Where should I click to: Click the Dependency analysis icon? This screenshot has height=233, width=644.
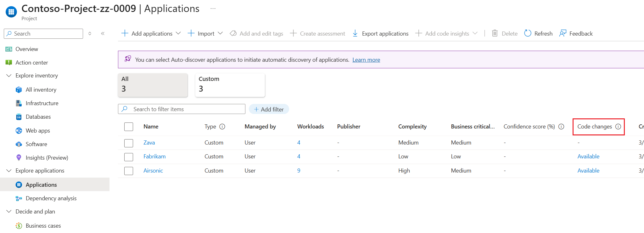[19, 198]
